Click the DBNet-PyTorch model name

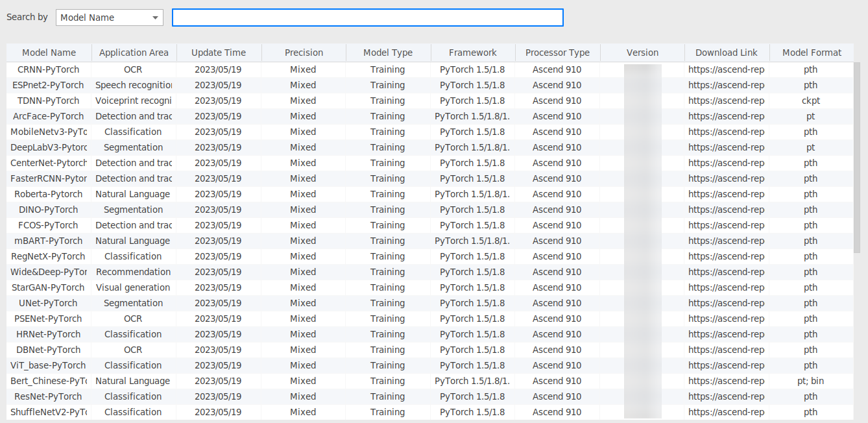click(x=49, y=350)
